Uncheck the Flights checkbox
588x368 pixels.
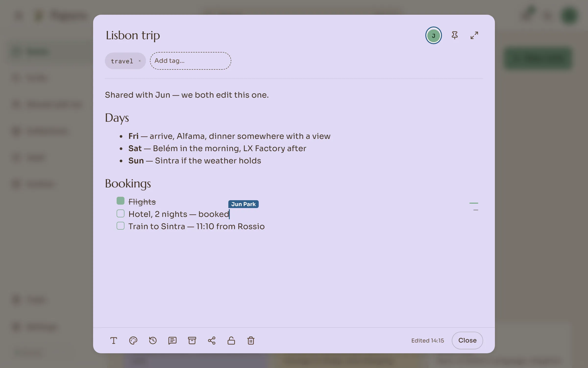121,201
